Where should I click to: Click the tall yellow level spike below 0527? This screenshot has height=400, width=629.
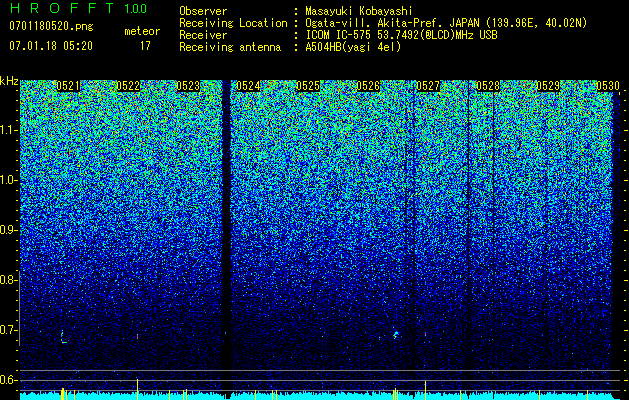pos(425,390)
